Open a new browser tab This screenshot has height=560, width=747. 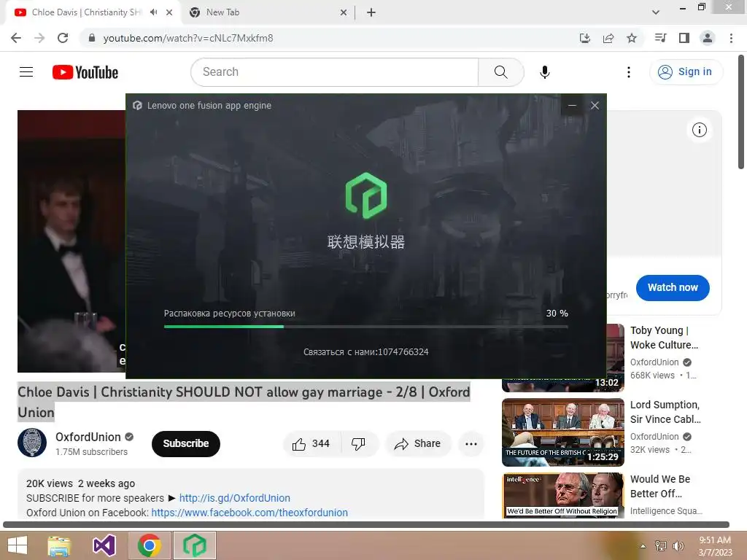(x=371, y=12)
